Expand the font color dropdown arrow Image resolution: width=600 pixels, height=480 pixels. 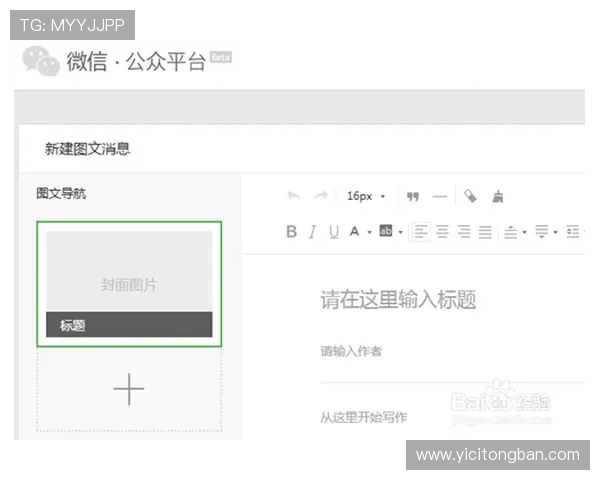point(369,232)
